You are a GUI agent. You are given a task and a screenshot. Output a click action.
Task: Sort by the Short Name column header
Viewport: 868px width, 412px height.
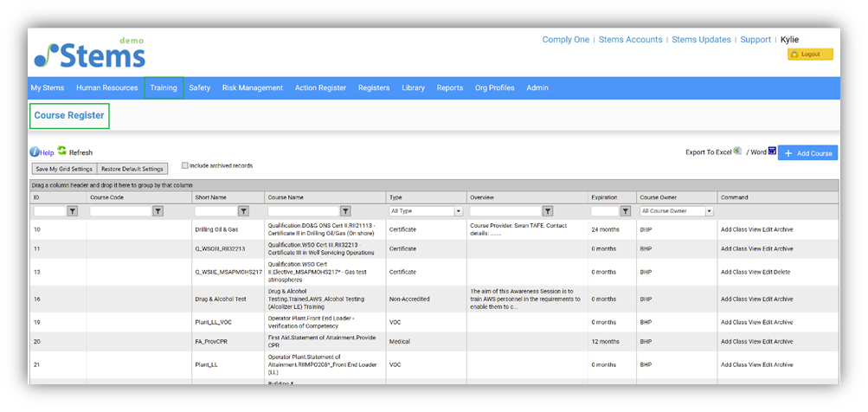(x=210, y=197)
